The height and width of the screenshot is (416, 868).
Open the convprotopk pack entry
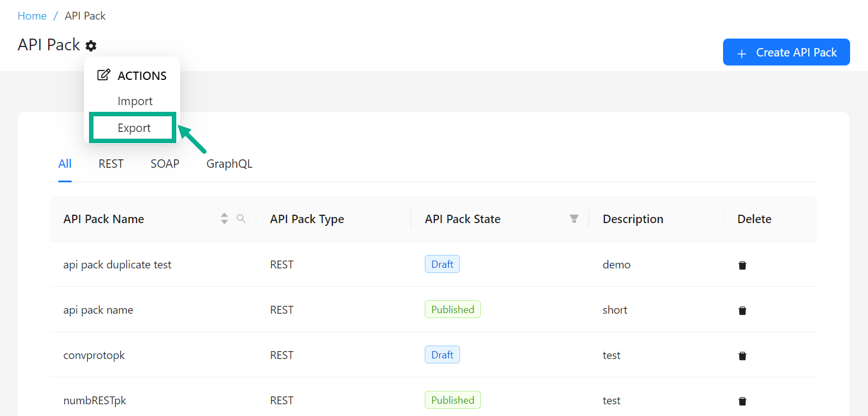coord(94,355)
